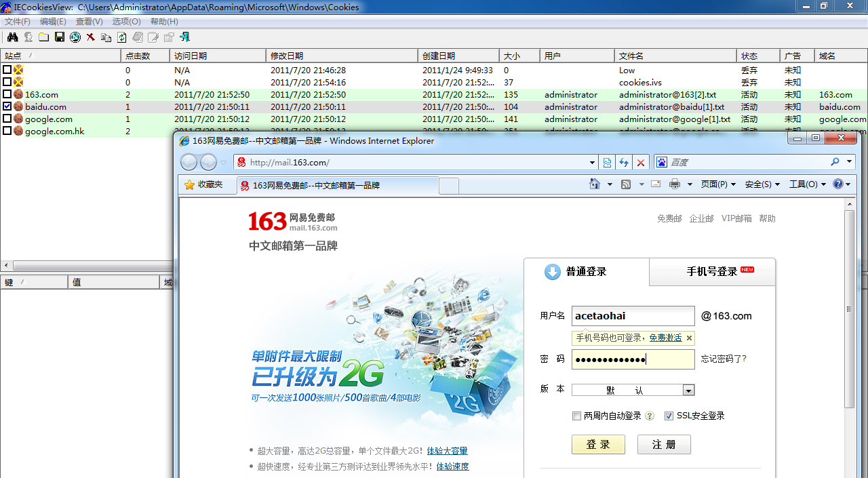Viewport: 868px width, 478px height.
Task: Click the IE page vertical scrollbar thumb
Action: pos(849,308)
